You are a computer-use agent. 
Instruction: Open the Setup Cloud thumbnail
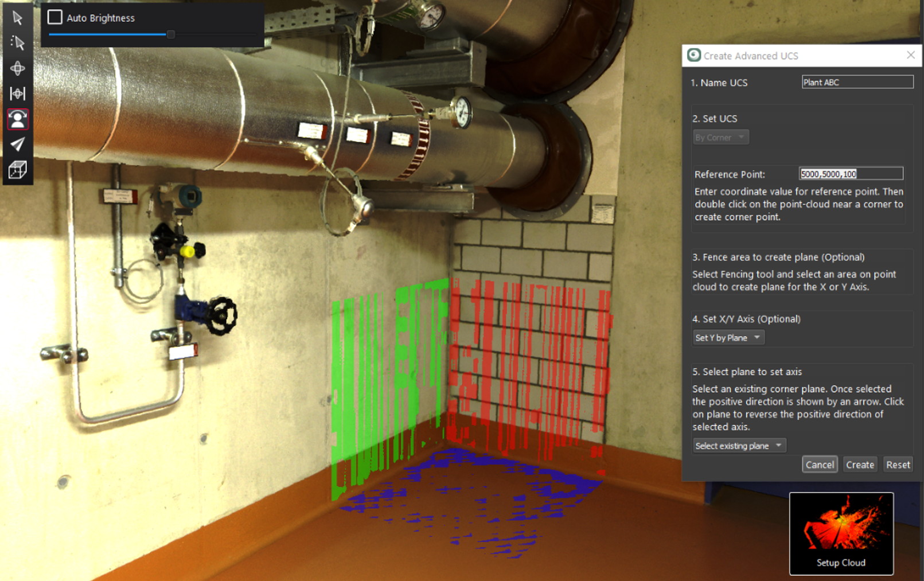tap(841, 533)
